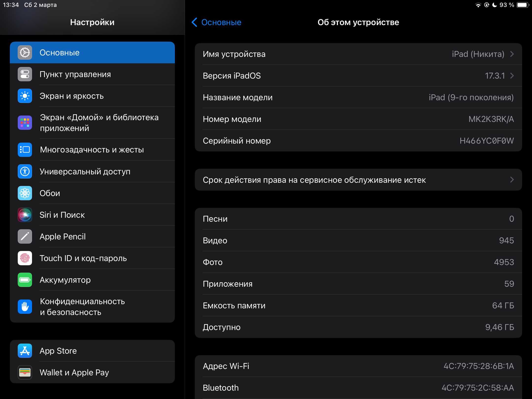The image size is (532, 399).
Task: Tap the Серийный номер label
Action: click(x=237, y=141)
